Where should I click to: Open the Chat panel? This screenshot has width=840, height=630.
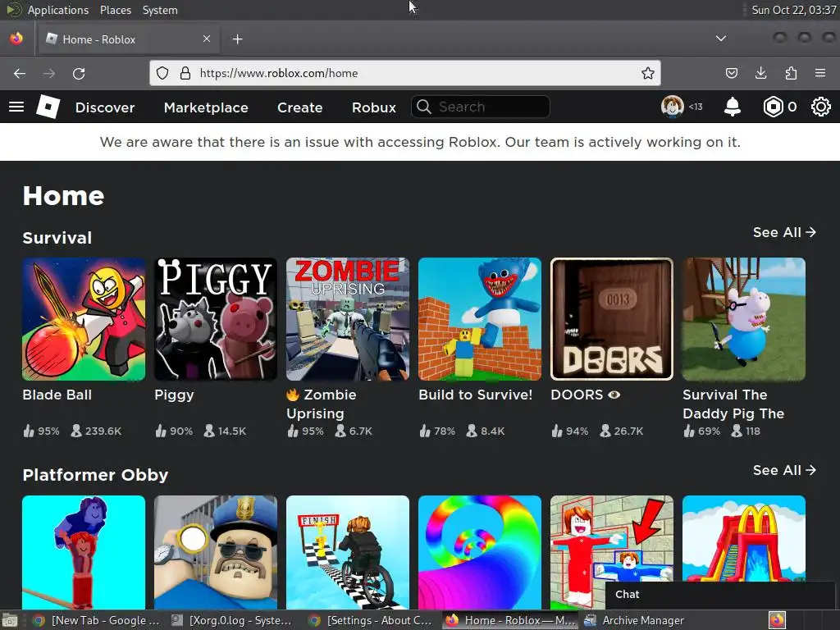pos(719,594)
